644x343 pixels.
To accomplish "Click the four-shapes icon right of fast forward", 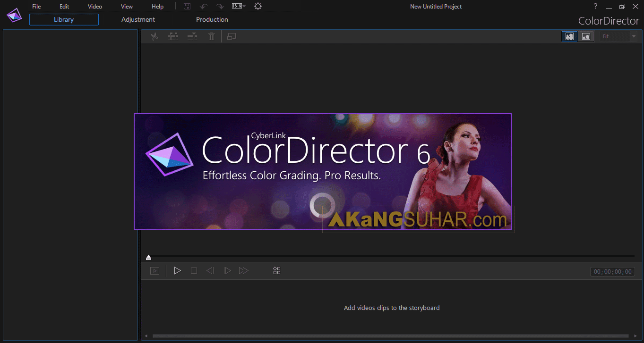I will 277,270.
